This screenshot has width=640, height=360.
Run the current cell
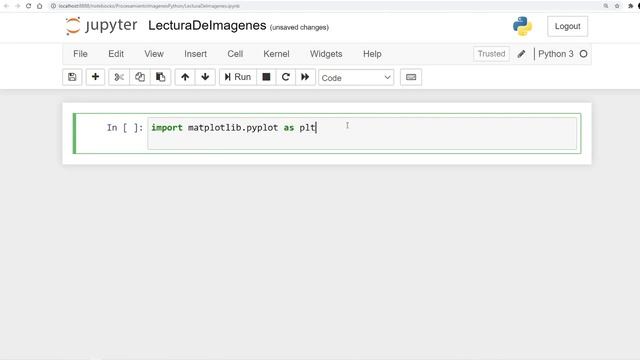[x=238, y=77]
